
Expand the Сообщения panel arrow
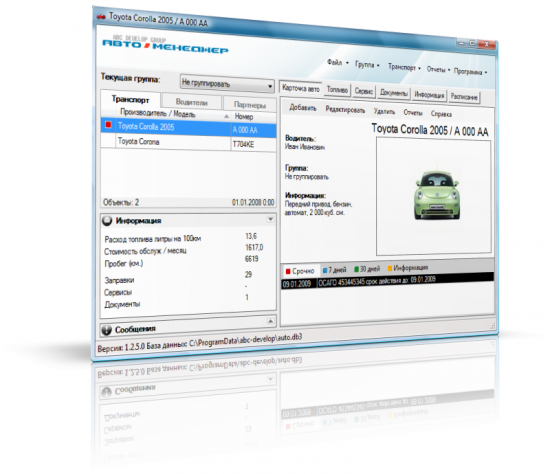(x=270, y=321)
